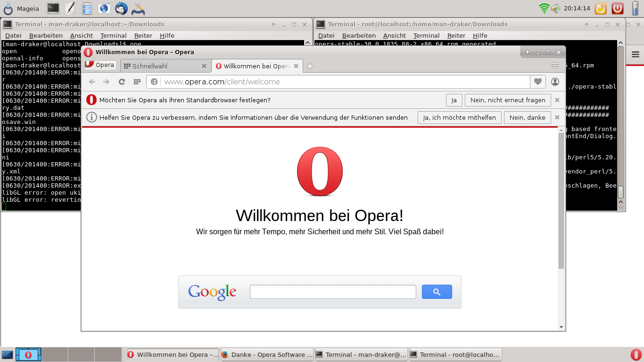
Task: Open Reiter menu in root terminal
Action: pos(456,35)
